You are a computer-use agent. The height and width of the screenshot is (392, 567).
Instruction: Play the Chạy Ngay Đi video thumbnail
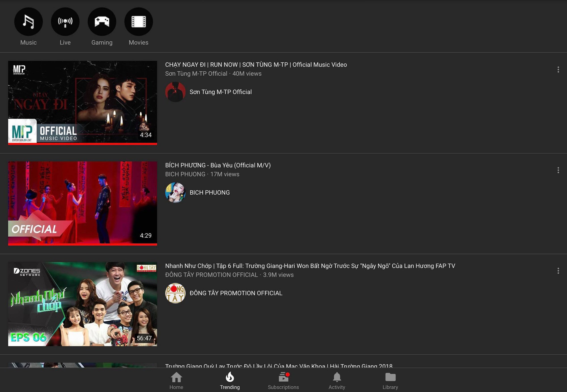[x=82, y=103]
